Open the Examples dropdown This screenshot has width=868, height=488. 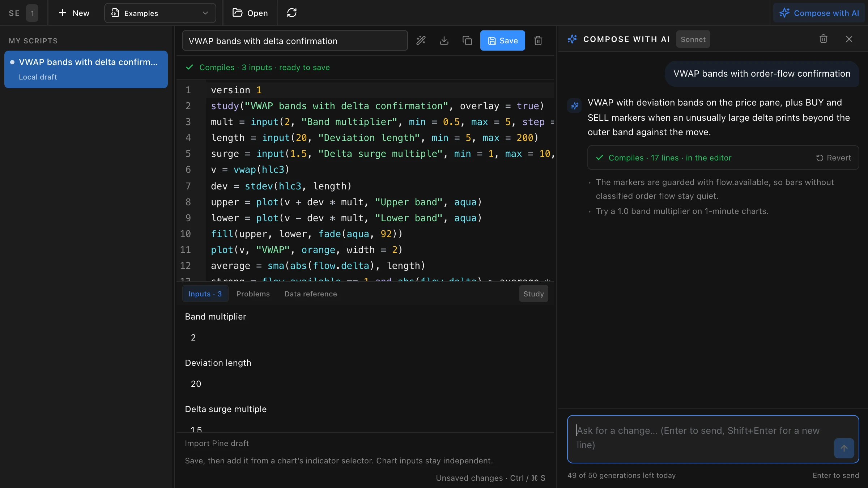click(160, 13)
